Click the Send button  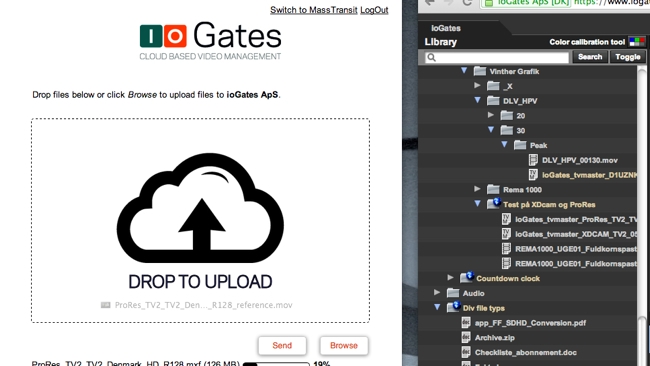282,345
